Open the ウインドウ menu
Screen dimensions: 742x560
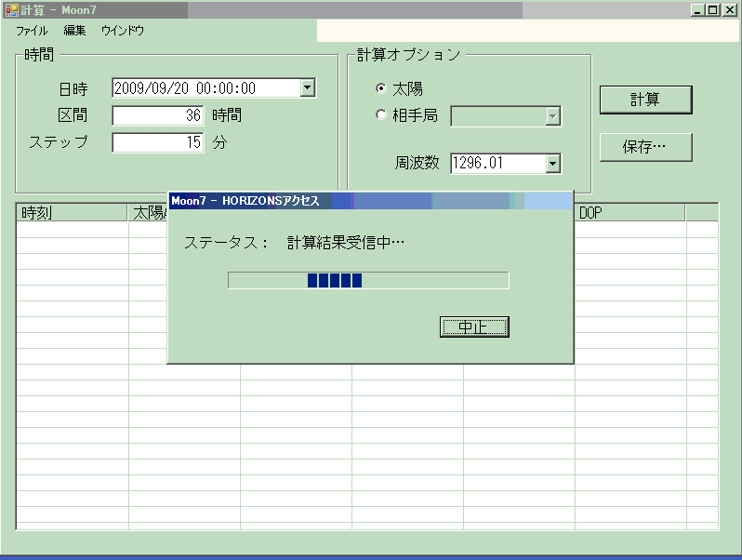pyautogui.click(x=123, y=31)
